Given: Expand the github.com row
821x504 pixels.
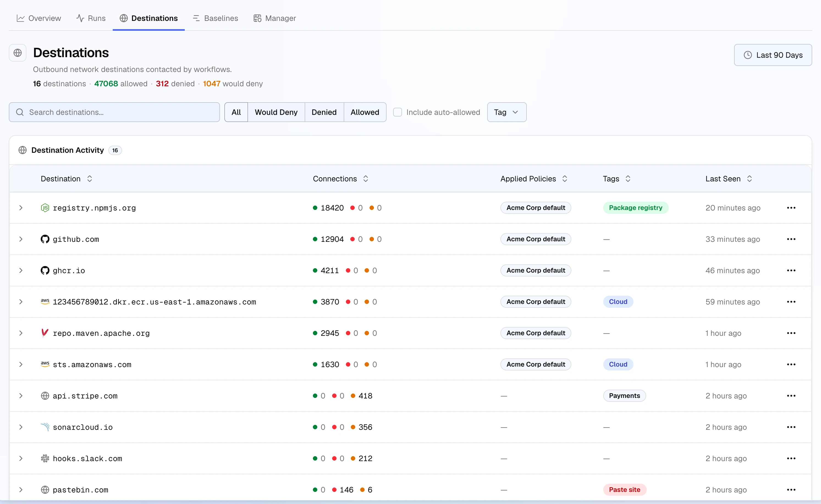Looking at the screenshot, I should [21, 239].
